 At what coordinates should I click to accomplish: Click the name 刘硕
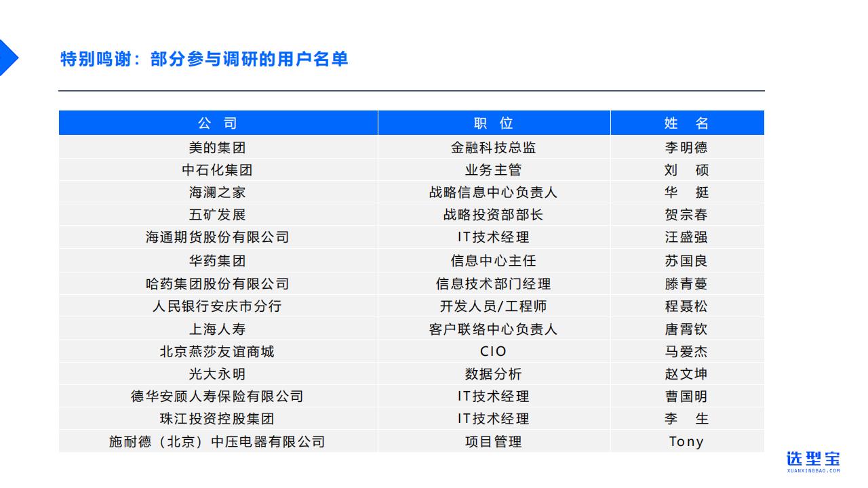click(687, 169)
